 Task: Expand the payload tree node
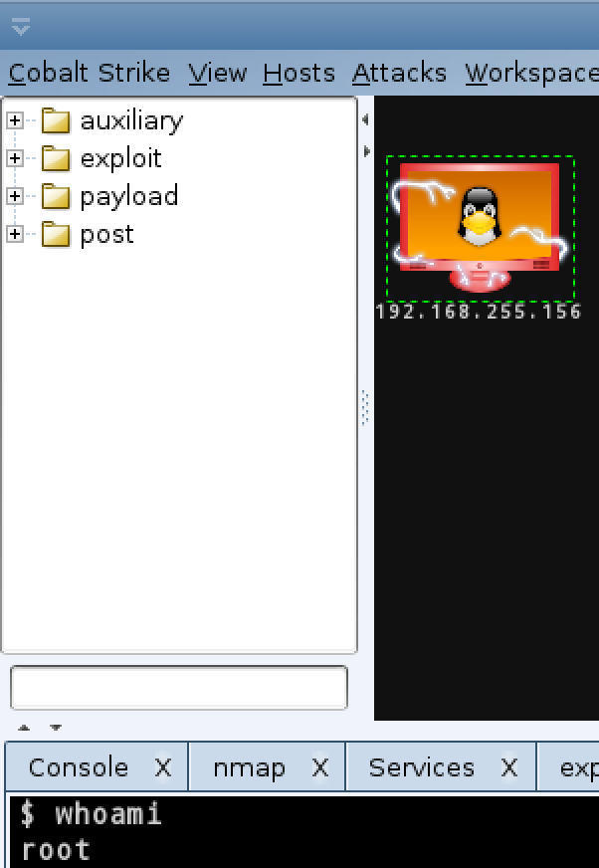click(x=15, y=196)
